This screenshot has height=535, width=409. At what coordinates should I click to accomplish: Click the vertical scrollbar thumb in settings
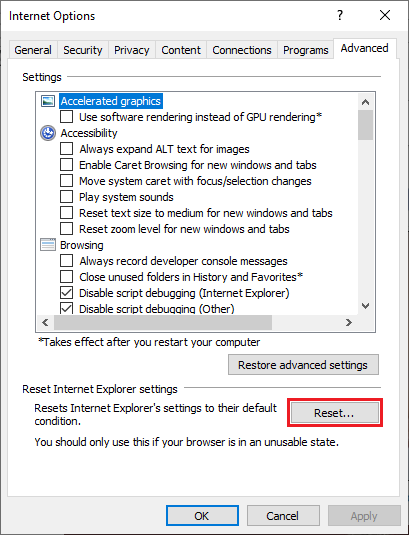coord(365,125)
